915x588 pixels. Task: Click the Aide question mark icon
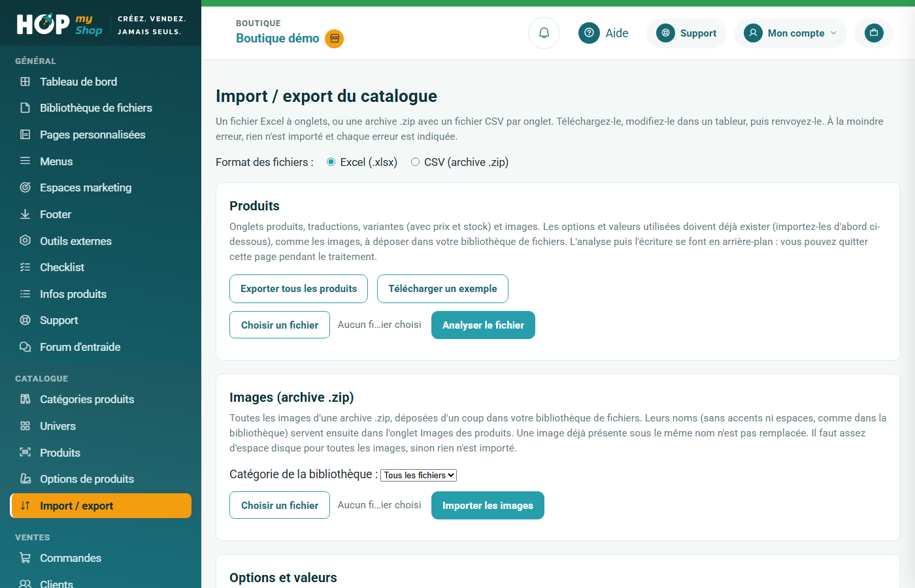589,33
